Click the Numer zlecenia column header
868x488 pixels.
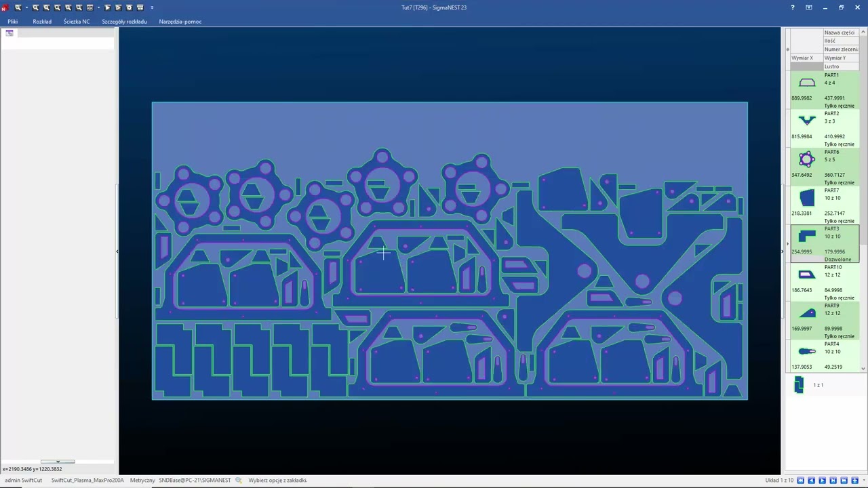[841, 49]
